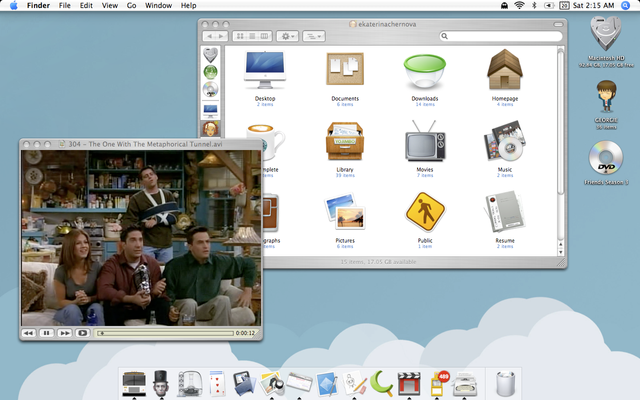This screenshot has width=640, height=400.
Task: Toggle Finder toolbar with pill button
Action: point(558,24)
